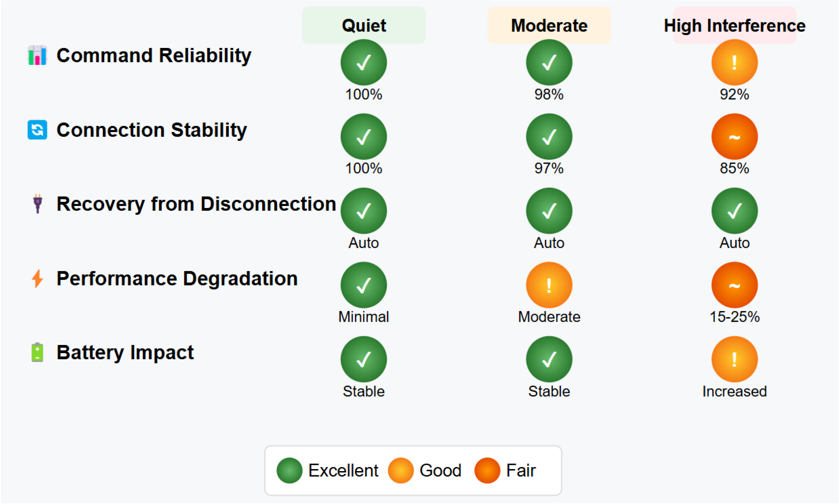Click the 98% Command Reliability green checkmark
The width and height of the screenshot is (839, 504).
[x=549, y=62]
